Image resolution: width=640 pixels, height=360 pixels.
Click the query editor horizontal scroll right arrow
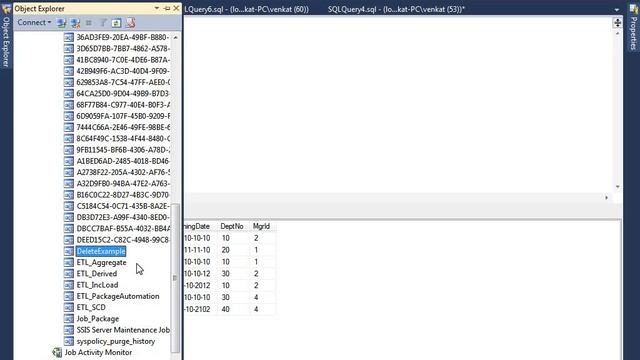click(607, 198)
